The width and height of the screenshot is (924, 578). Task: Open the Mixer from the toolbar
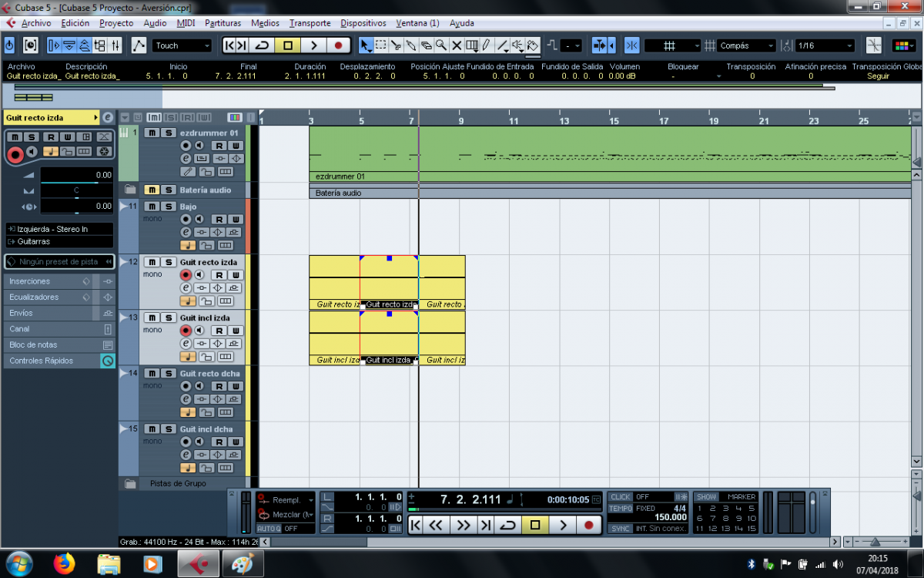(x=115, y=45)
